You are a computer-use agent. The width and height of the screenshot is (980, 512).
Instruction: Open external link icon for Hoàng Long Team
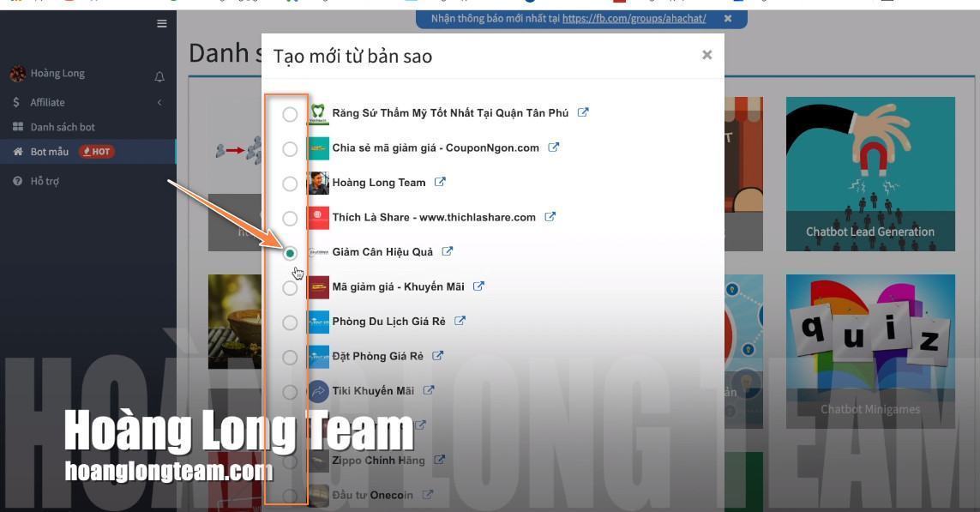[x=440, y=182]
